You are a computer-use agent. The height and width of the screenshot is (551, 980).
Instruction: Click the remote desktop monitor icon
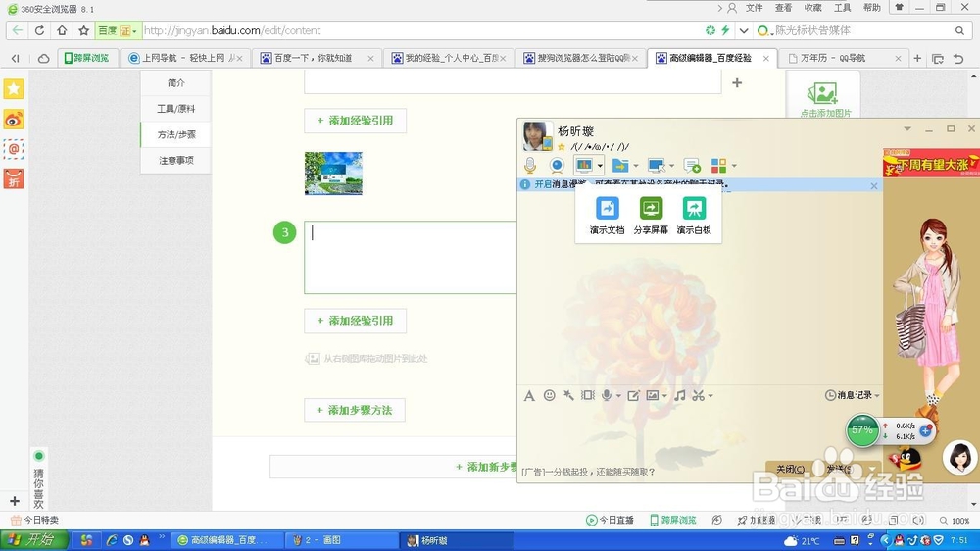click(x=657, y=165)
